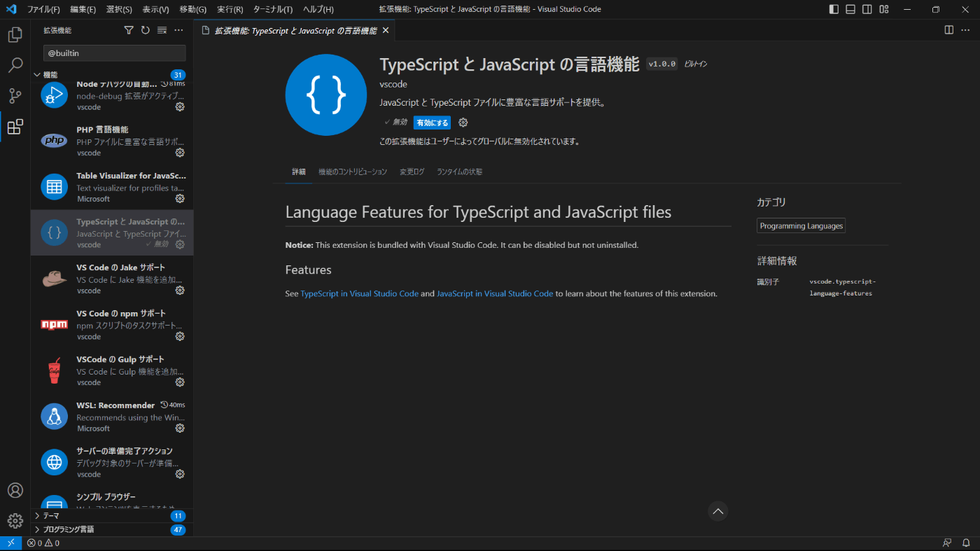Image resolution: width=980 pixels, height=551 pixels.
Task: Toggle the panel visibility
Action: click(850, 9)
